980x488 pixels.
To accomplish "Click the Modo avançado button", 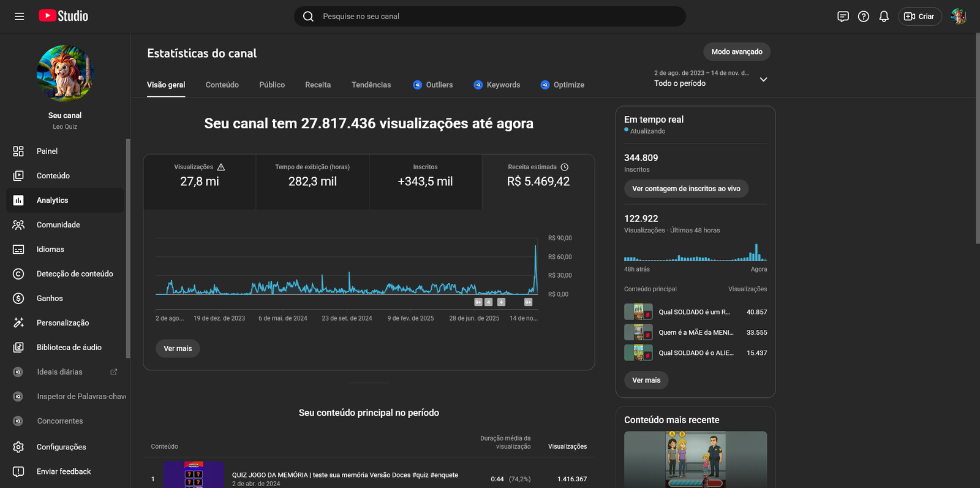I will [x=736, y=52].
